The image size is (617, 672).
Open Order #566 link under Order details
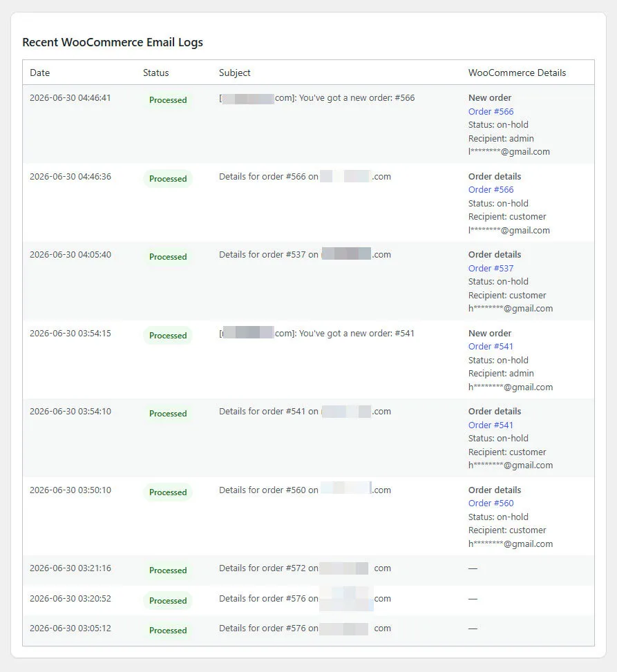point(491,189)
